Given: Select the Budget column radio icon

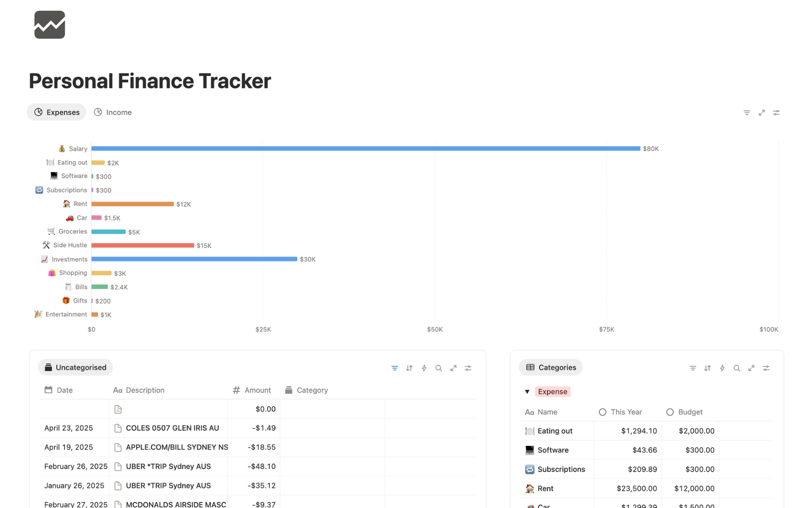Looking at the screenshot, I should pos(670,411).
